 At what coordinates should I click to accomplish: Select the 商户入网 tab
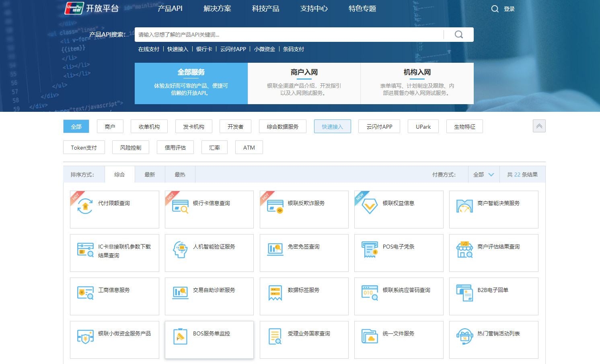pyautogui.click(x=304, y=83)
